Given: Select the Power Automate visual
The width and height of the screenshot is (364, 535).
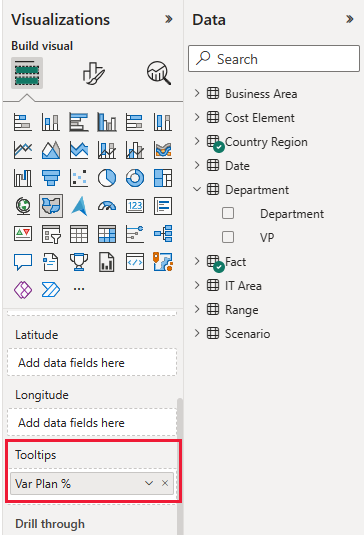Looking at the screenshot, I should (x=51, y=290).
